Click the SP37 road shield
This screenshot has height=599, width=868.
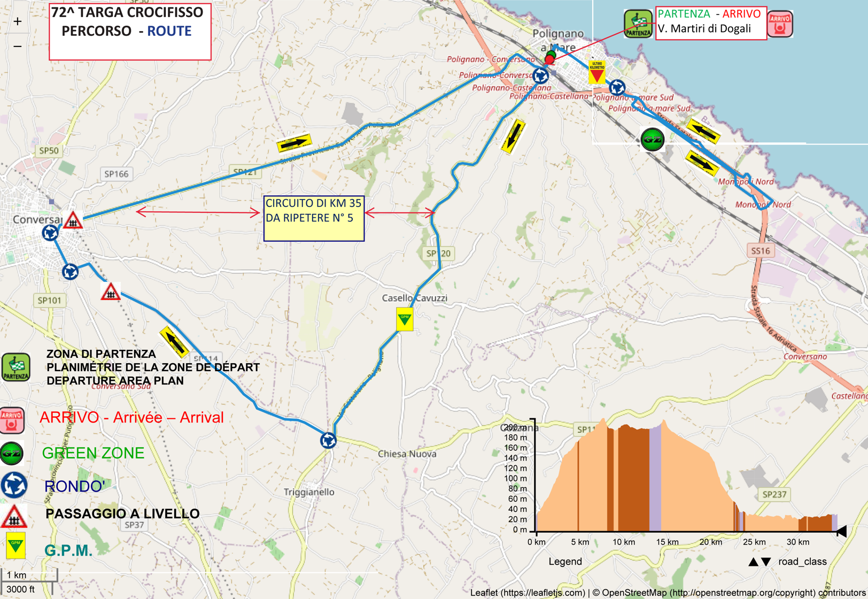coord(134,525)
